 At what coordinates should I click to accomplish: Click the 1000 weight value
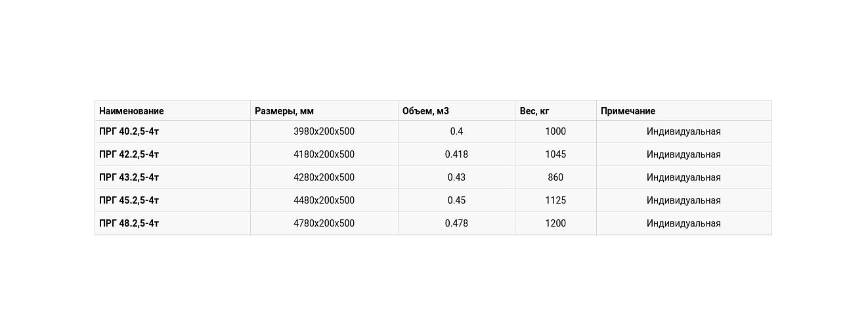click(x=555, y=131)
